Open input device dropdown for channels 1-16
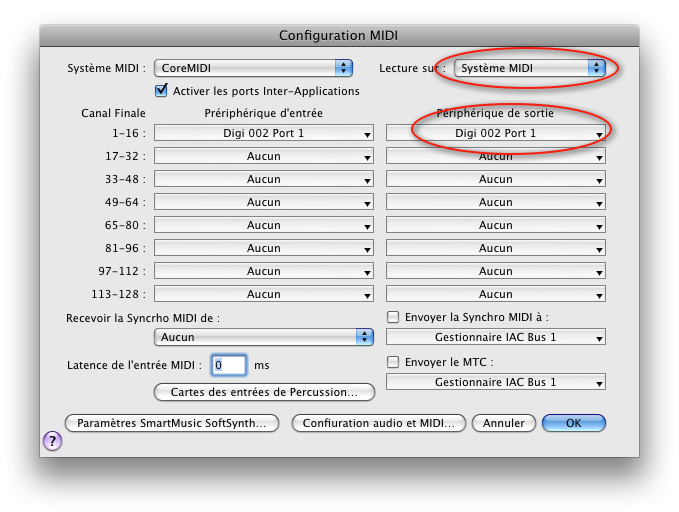Image resolution: width=679 pixels, height=512 pixels. (264, 133)
